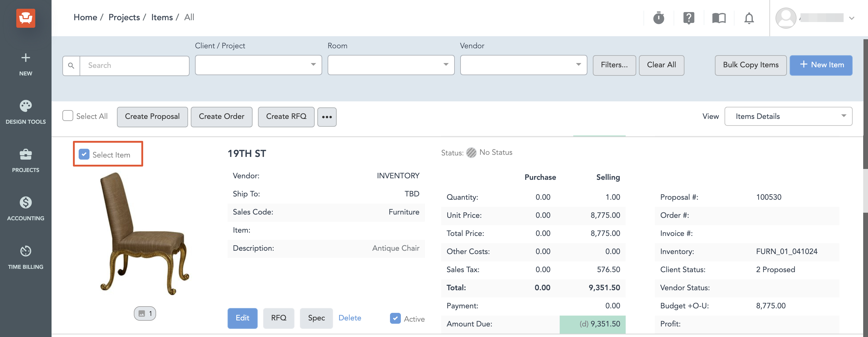This screenshot has width=868, height=337.
Task: Go to Home breadcrumb
Action: click(x=85, y=17)
